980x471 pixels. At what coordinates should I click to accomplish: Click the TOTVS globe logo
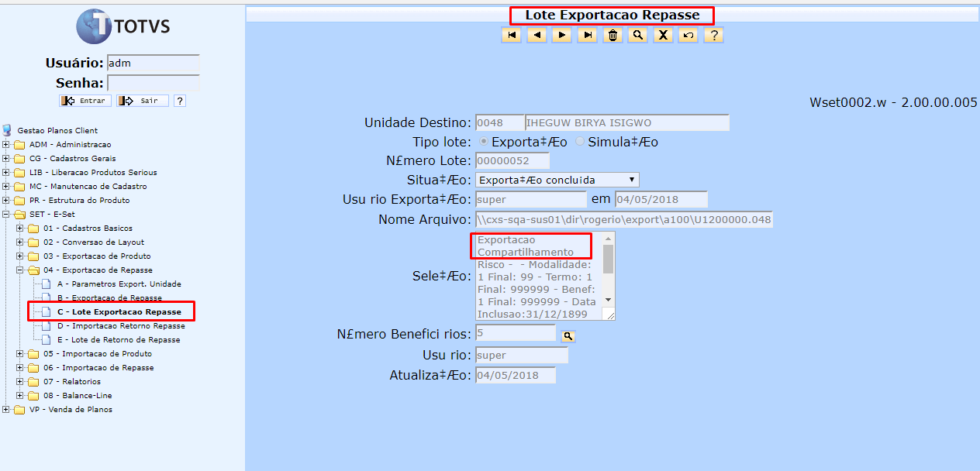94,26
